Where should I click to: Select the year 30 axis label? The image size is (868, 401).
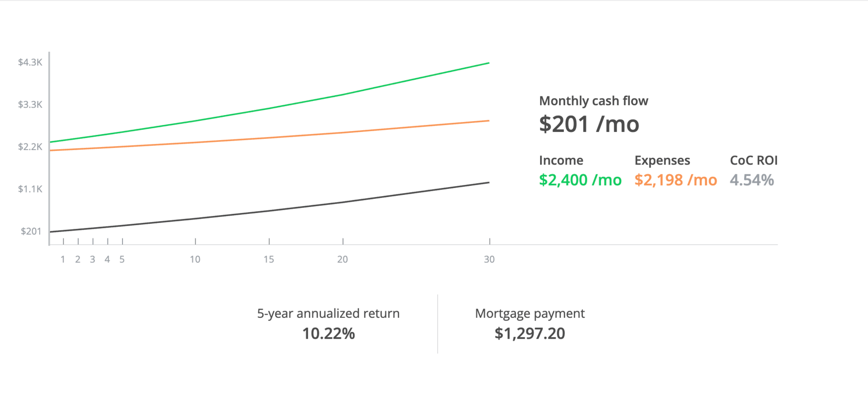tap(489, 259)
